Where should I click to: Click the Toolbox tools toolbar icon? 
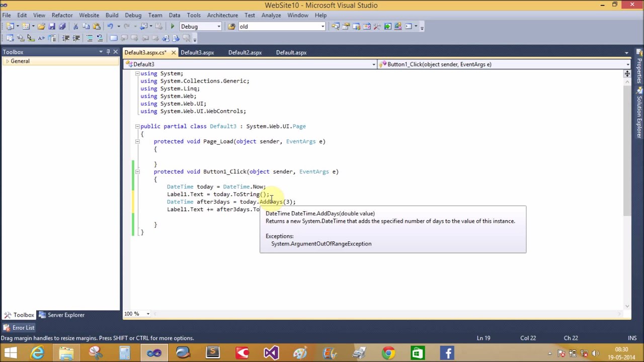377,26
